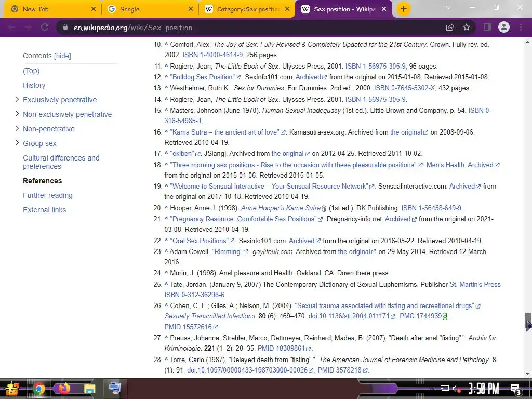
Task: Open ISBN 1-56458-649-9 link
Action: [431, 208]
